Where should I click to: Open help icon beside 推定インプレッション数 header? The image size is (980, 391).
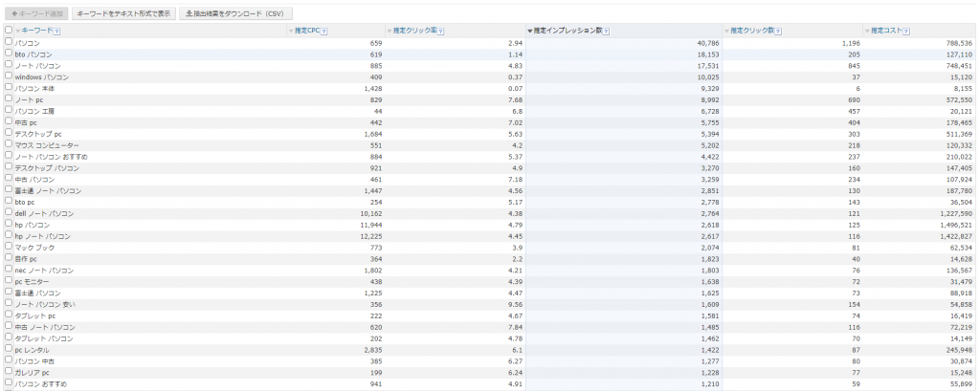606,32
